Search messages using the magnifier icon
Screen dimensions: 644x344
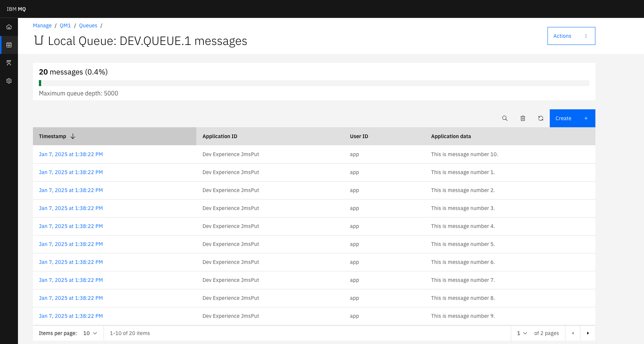505,118
